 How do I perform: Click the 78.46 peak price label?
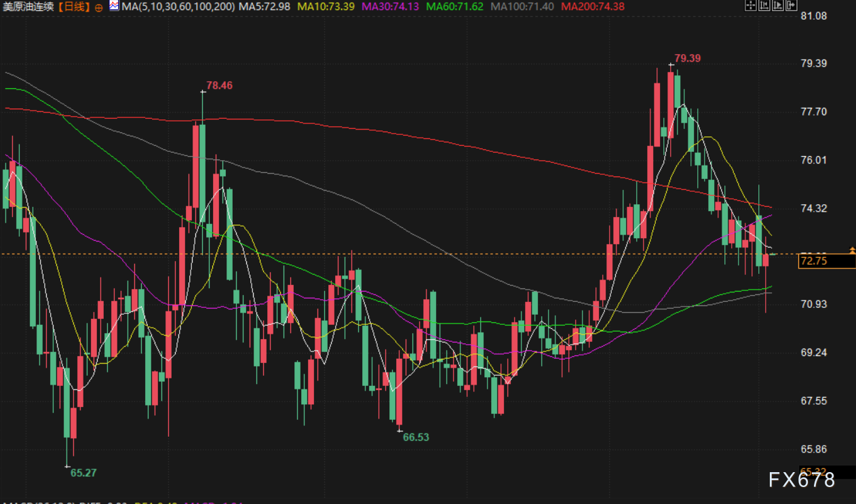click(x=219, y=85)
